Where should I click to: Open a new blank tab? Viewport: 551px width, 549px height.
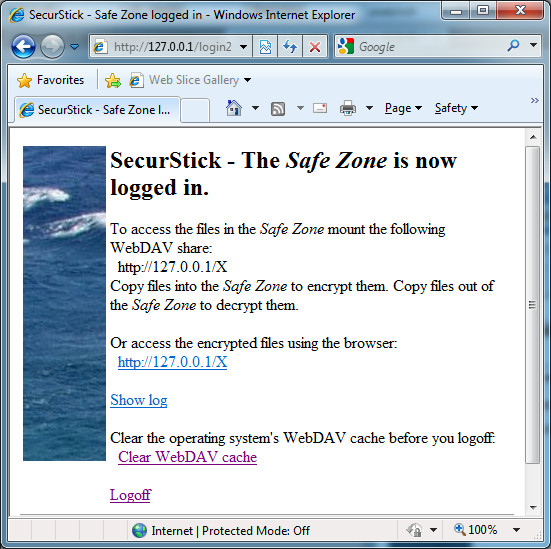pos(195,111)
